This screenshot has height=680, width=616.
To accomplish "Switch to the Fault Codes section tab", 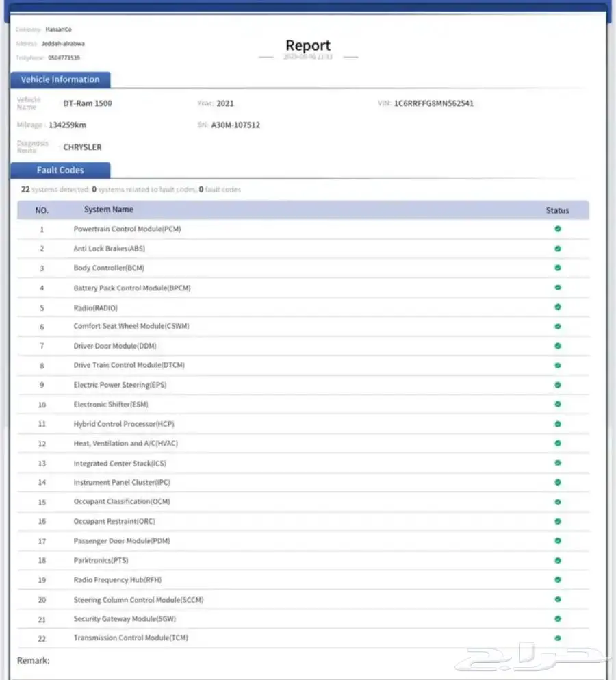I will coord(60,171).
